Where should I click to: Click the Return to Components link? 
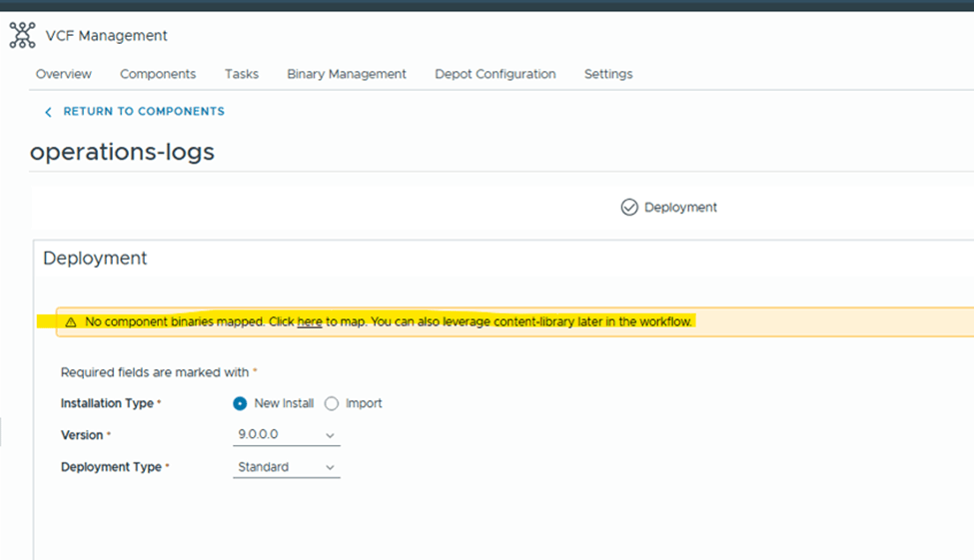(x=144, y=112)
